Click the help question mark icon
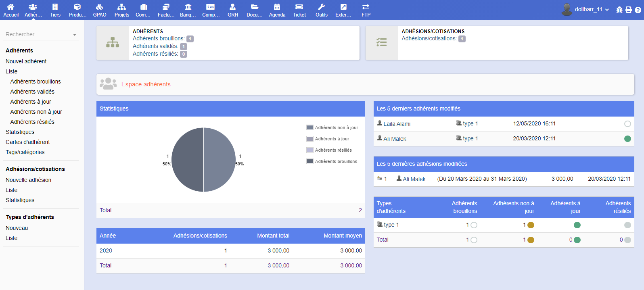The height and width of the screenshot is (290, 644). [638, 10]
